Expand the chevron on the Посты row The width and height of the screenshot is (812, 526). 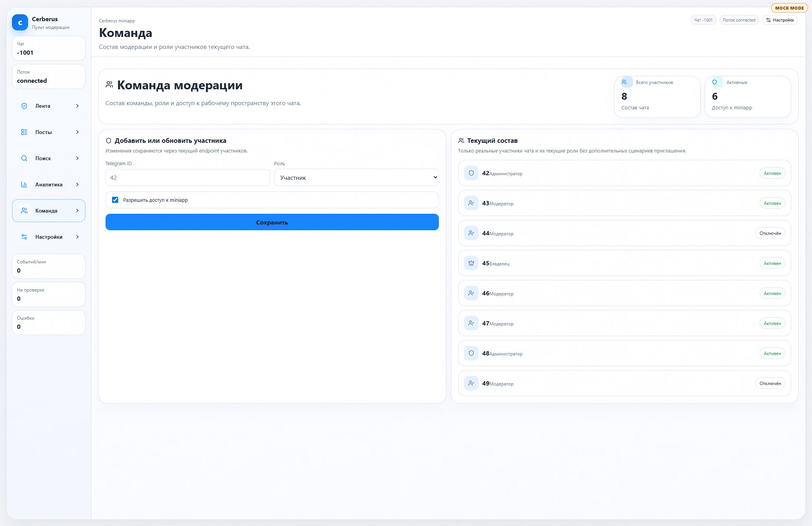(x=77, y=132)
